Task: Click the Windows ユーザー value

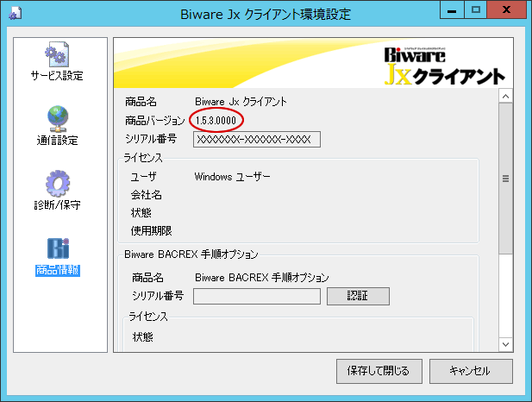Action: pyautogui.click(x=233, y=177)
